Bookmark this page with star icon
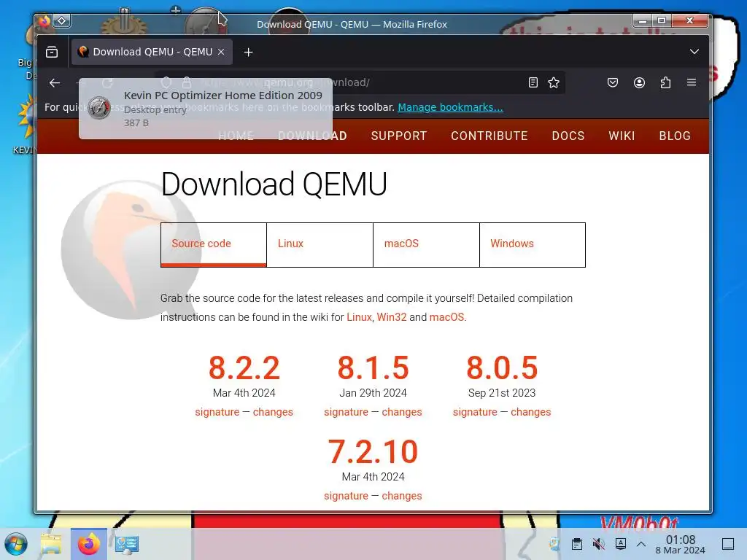Image resolution: width=747 pixels, height=560 pixels. (554, 82)
